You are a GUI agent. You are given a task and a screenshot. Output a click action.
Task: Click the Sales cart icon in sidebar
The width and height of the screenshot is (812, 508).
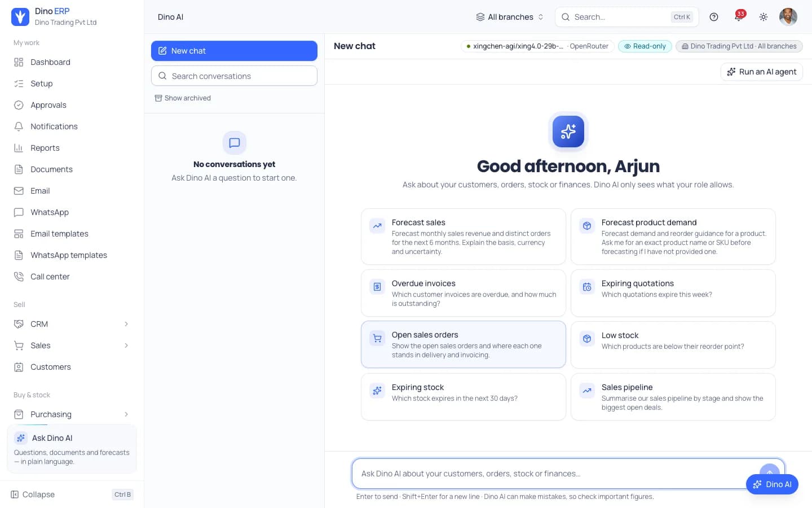19,345
